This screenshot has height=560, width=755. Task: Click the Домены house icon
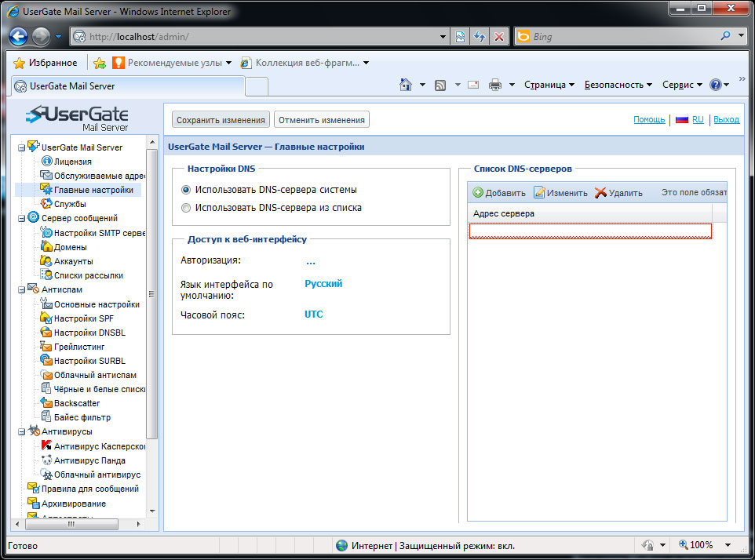pyautogui.click(x=46, y=246)
